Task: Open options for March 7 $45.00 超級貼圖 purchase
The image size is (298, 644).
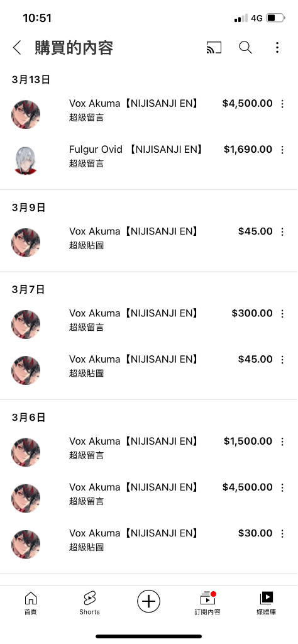Action: [x=282, y=360]
